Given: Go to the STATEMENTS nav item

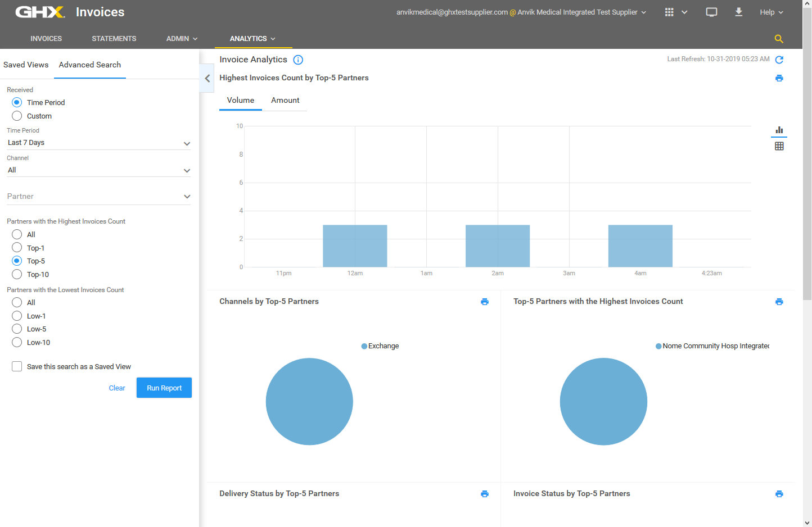Looking at the screenshot, I should coord(114,39).
